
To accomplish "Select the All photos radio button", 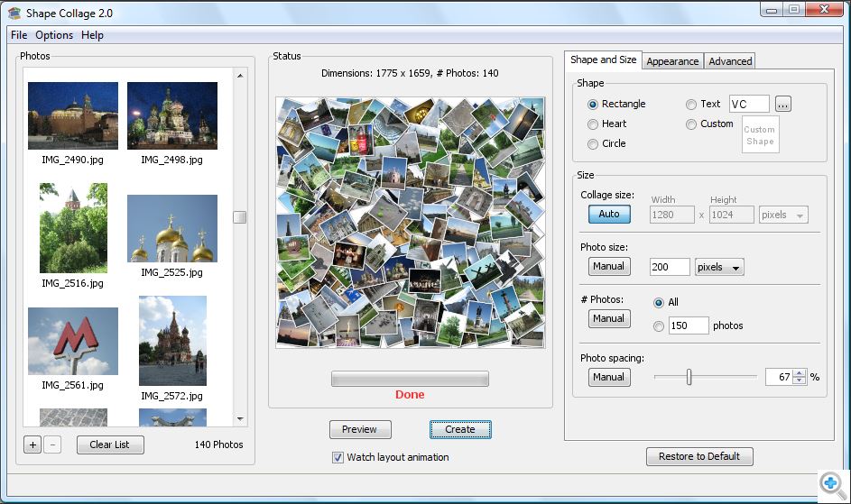I will pos(659,303).
